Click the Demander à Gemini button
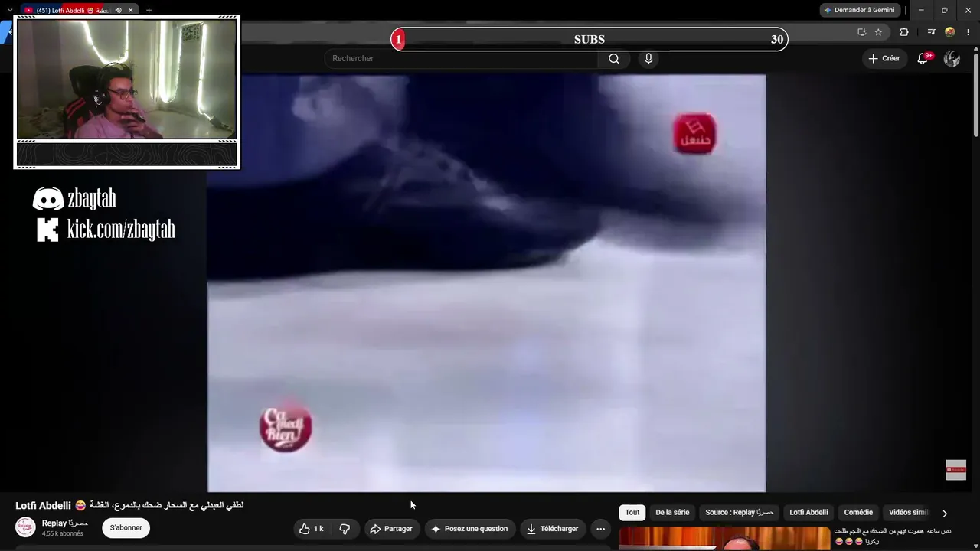The width and height of the screenshot is (980, 551). (x=861, y=10)
